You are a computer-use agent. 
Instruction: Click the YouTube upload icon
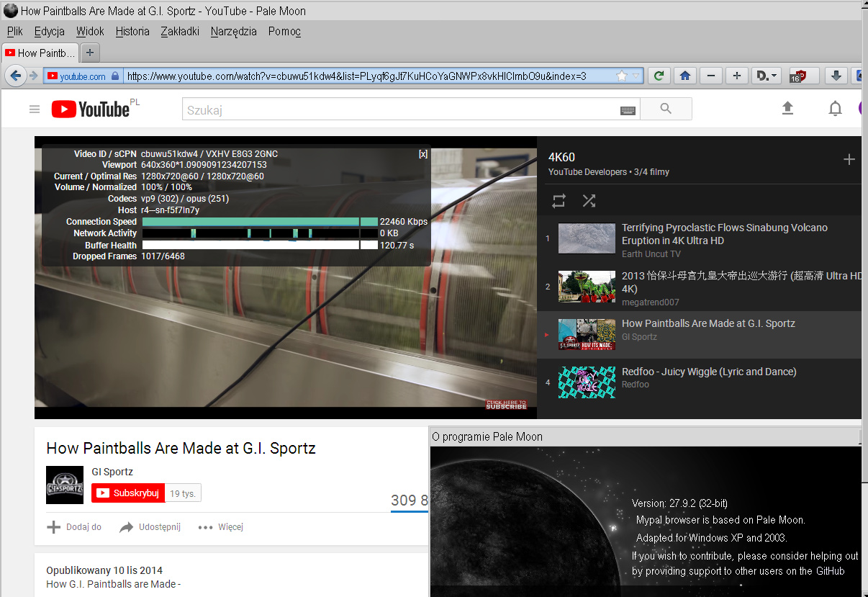tap(787, 108)
